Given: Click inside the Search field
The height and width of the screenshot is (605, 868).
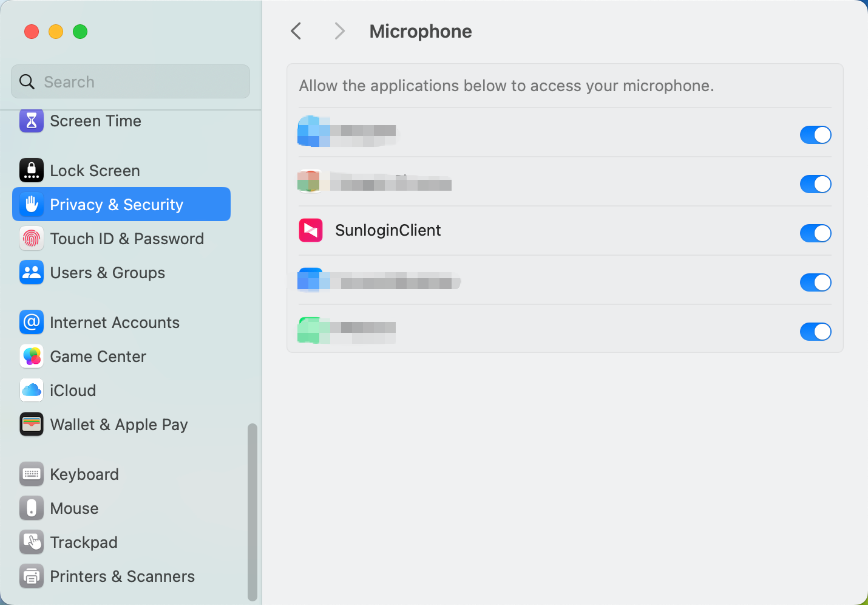Looking at the screenshot, I should (x=130, y=81).
